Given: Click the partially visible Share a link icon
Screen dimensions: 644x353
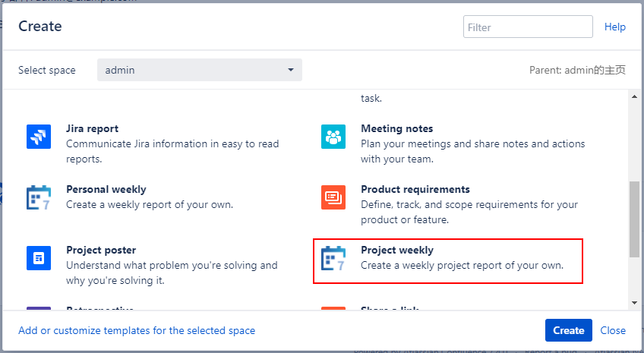Looking at the screenshot, I should (333, 308).
